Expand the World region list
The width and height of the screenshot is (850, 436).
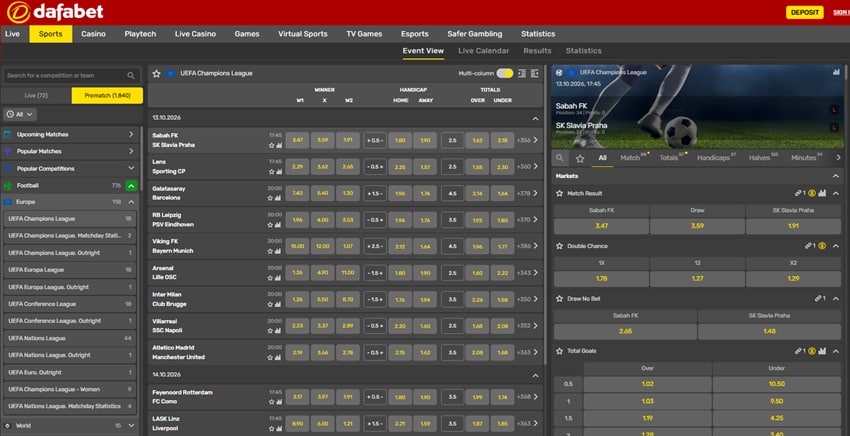point(131,426)
